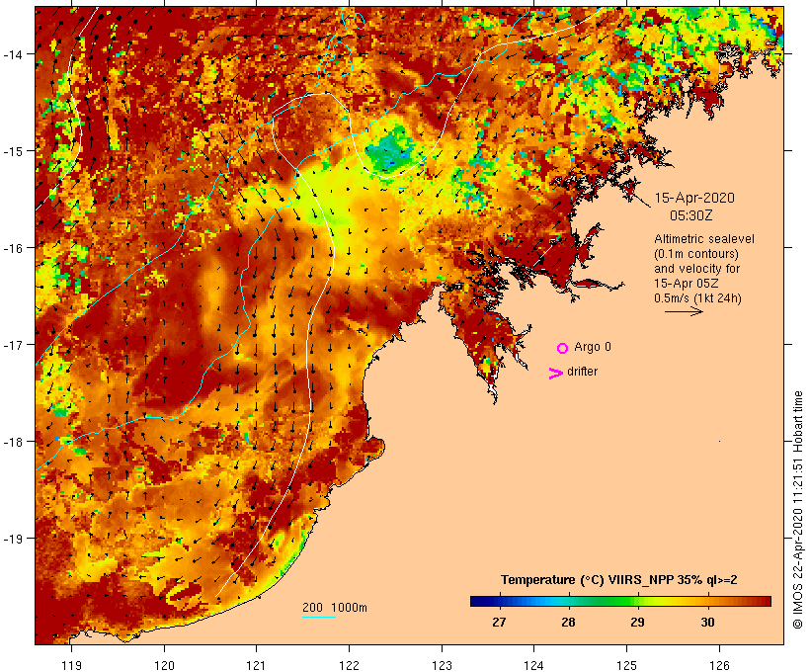Click the colorbar tick label 30
The height and width of the screenshot is (672, 810).
click(x=707, y=622)
